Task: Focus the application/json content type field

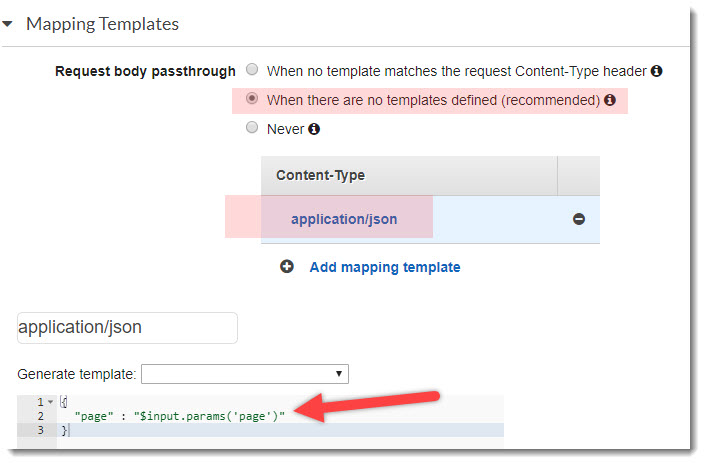Action: coord(127,328)
